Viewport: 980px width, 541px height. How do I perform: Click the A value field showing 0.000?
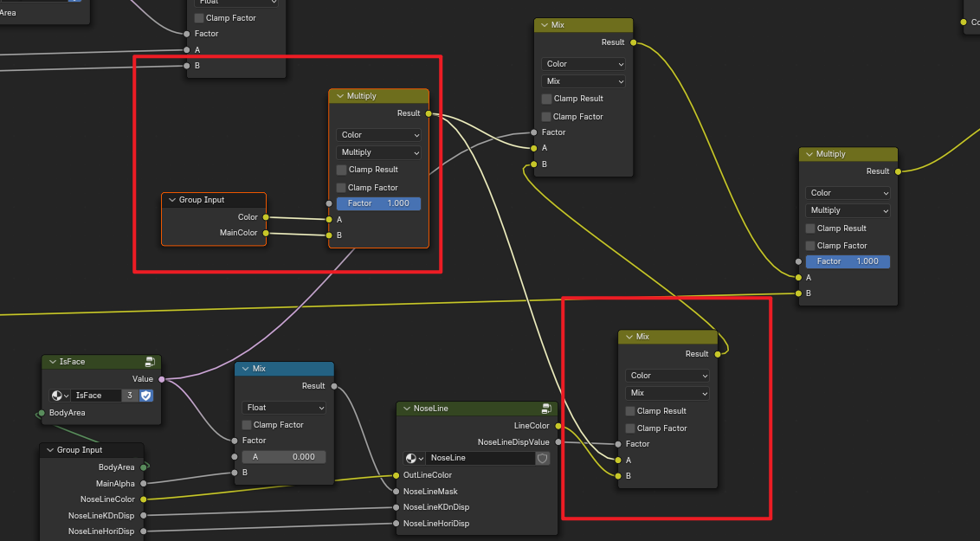(x=284, y=457)
